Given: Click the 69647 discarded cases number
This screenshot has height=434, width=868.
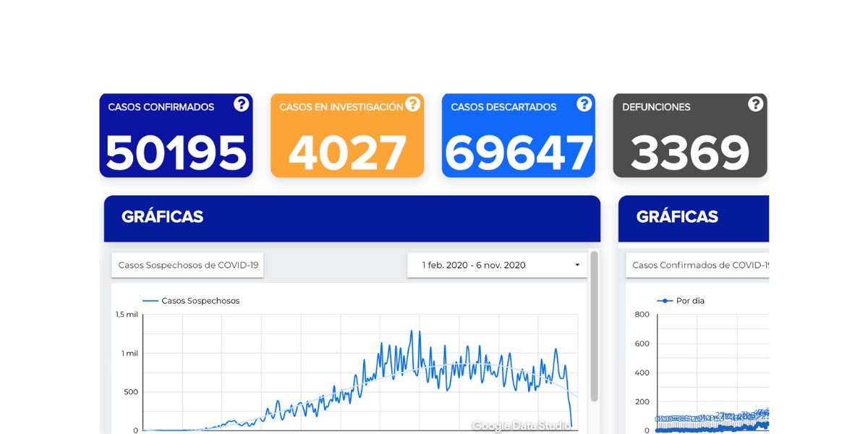Looking at the screenshot, I should tap(519, 153).
